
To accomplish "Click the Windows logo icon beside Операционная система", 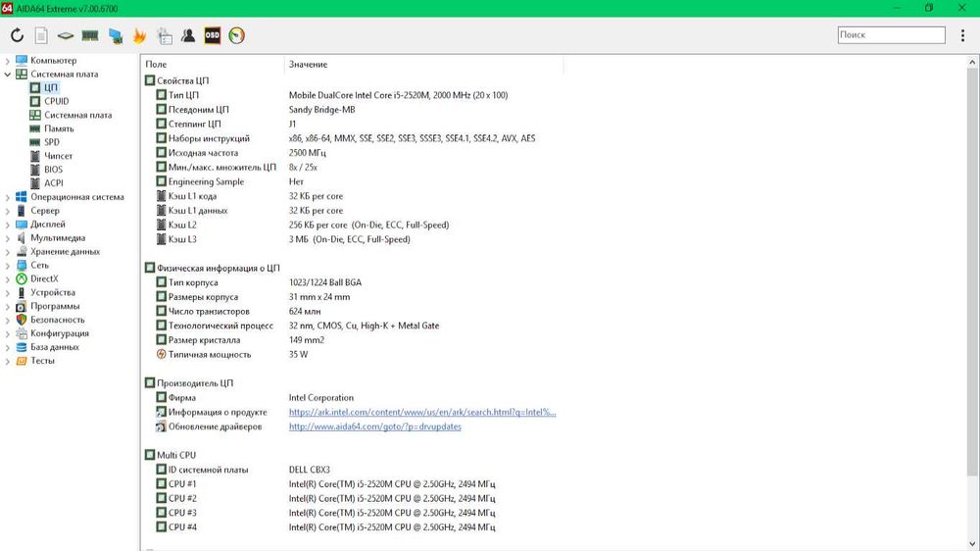I will click(22, 197).
